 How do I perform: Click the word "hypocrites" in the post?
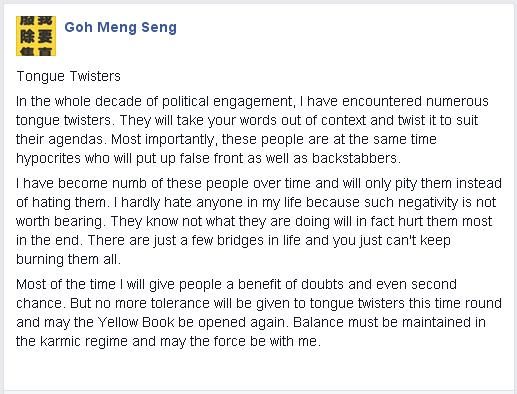click(x=48, y=158)
